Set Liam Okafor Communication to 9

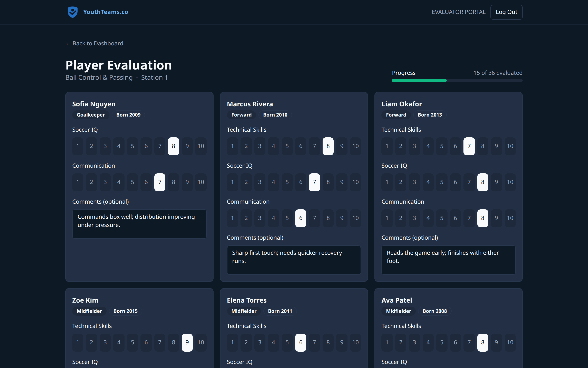496,218
